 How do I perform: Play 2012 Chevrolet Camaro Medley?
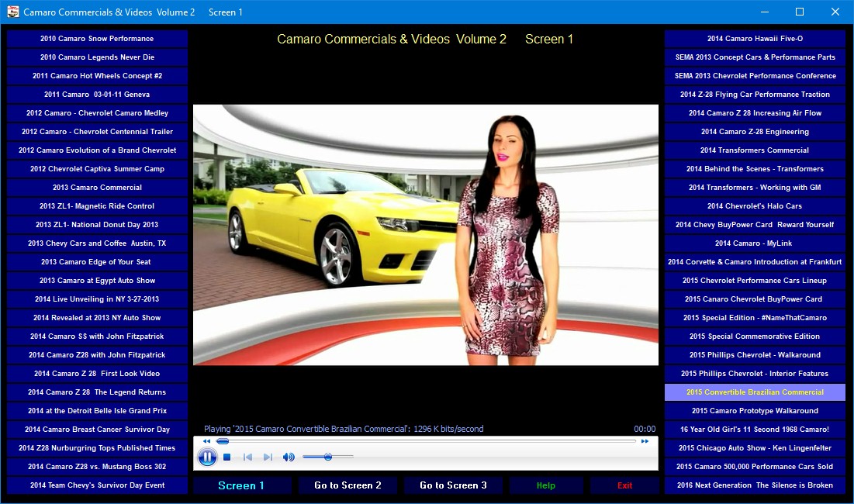[x=97, y=113]
